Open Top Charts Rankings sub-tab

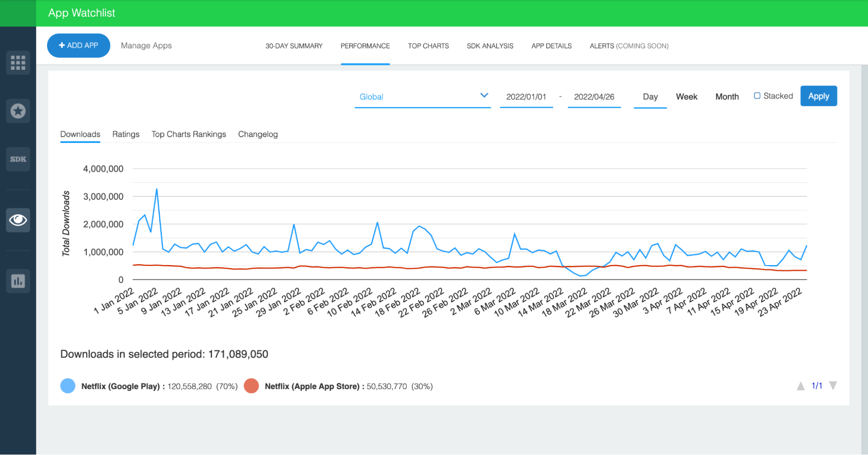[189, 134]
